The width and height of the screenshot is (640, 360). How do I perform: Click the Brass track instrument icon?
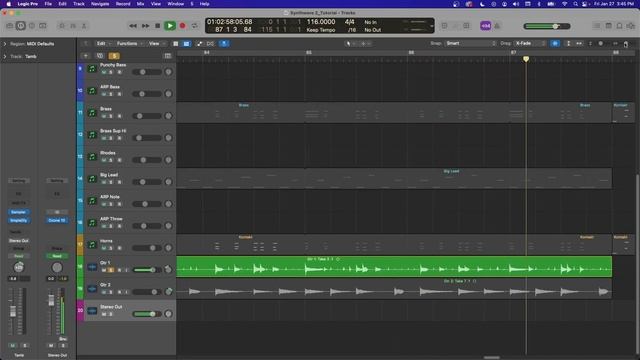[92, 113]
